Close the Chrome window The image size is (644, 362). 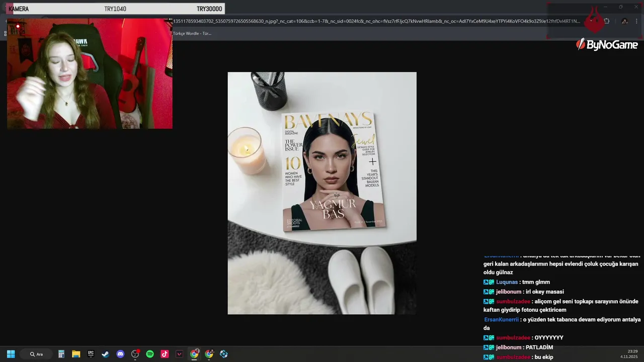636,7
